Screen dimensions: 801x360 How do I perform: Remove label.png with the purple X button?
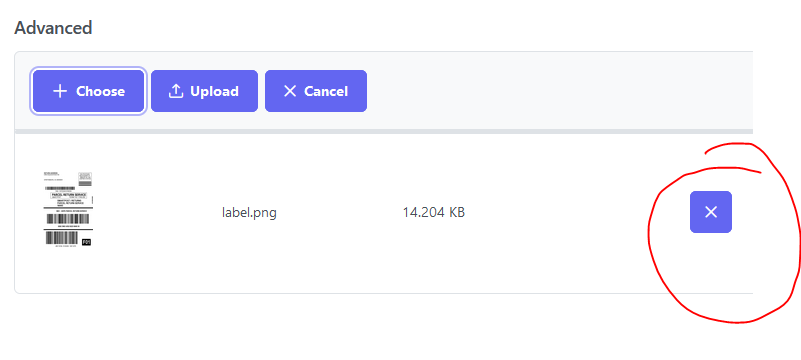pyautogui.click(x=711, y=212)
